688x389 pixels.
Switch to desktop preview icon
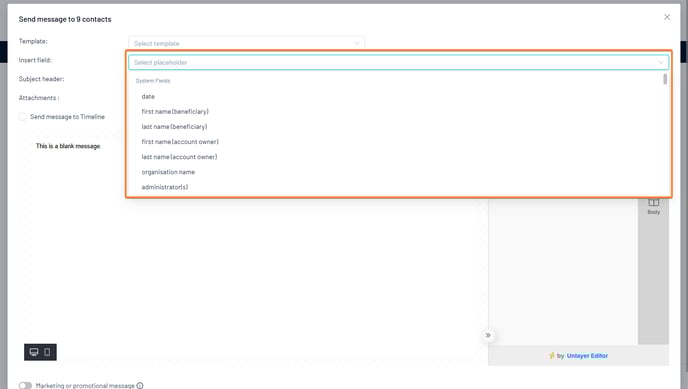(34, 352)
